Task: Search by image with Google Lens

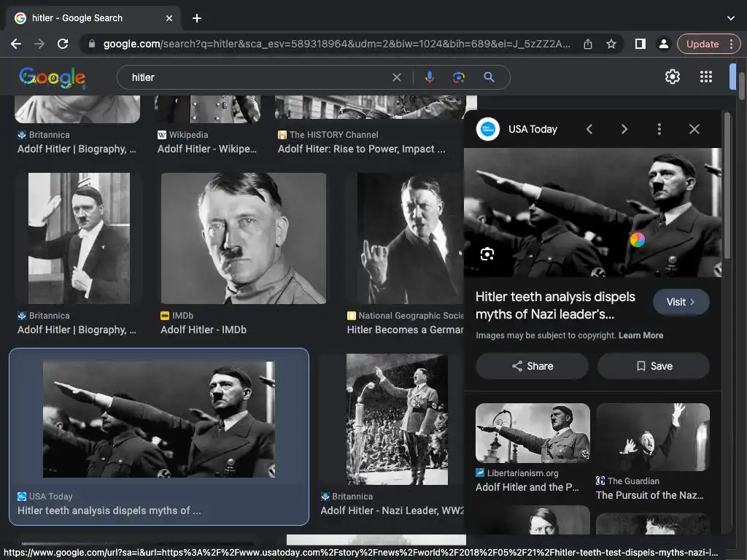Action: click(x=459, y=77)
